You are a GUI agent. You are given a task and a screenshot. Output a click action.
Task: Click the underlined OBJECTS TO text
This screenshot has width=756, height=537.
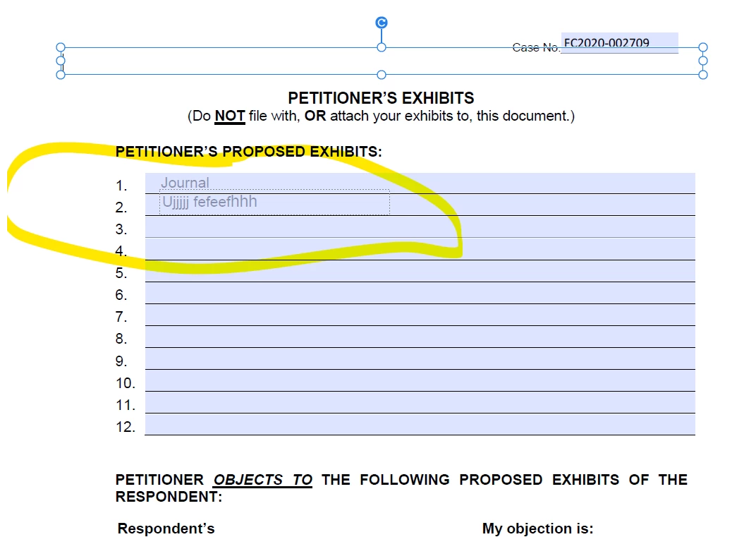click(263, 480)
